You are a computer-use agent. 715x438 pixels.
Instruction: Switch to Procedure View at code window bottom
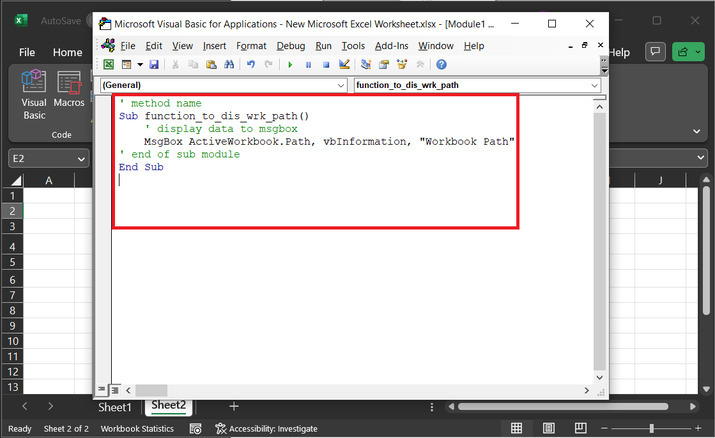[102, 388]
